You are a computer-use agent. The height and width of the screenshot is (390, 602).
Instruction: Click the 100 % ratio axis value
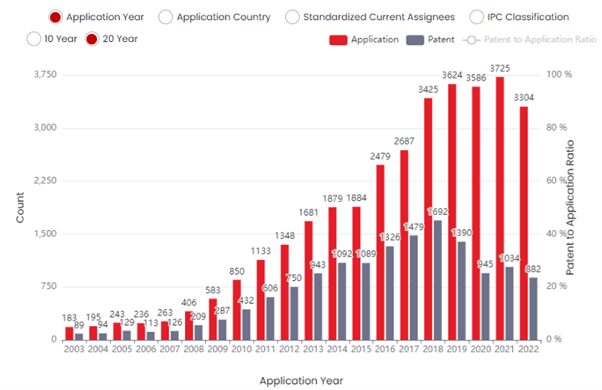click(559, 74)
